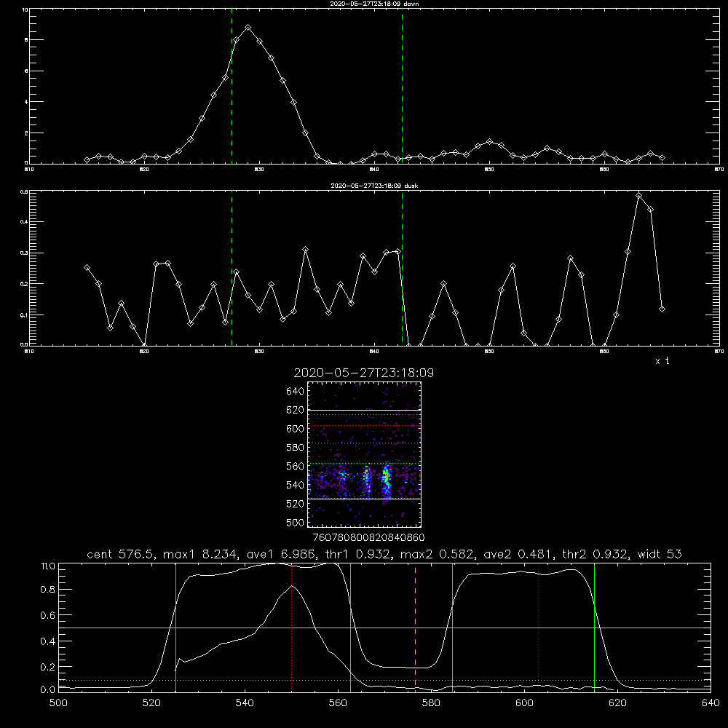The height and width of the screenshot is (728, 728).
Task: Click the '560' x-axis label of the bottom plot
Action: pos(338,703)
